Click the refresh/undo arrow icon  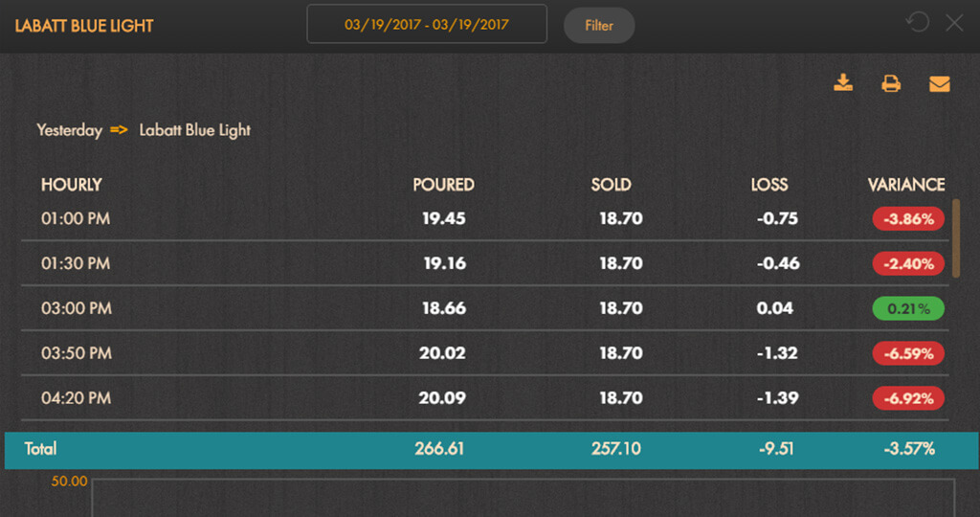(918, 23)
